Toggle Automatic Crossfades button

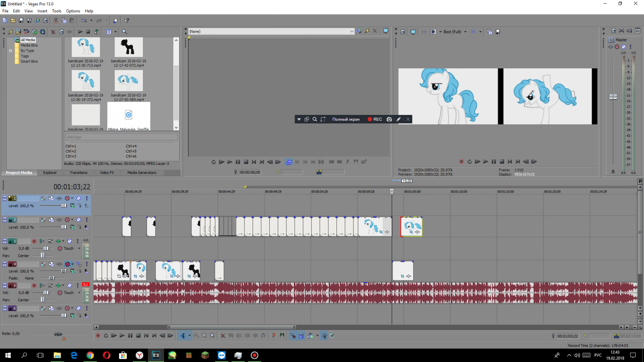(x=301, y=335)
